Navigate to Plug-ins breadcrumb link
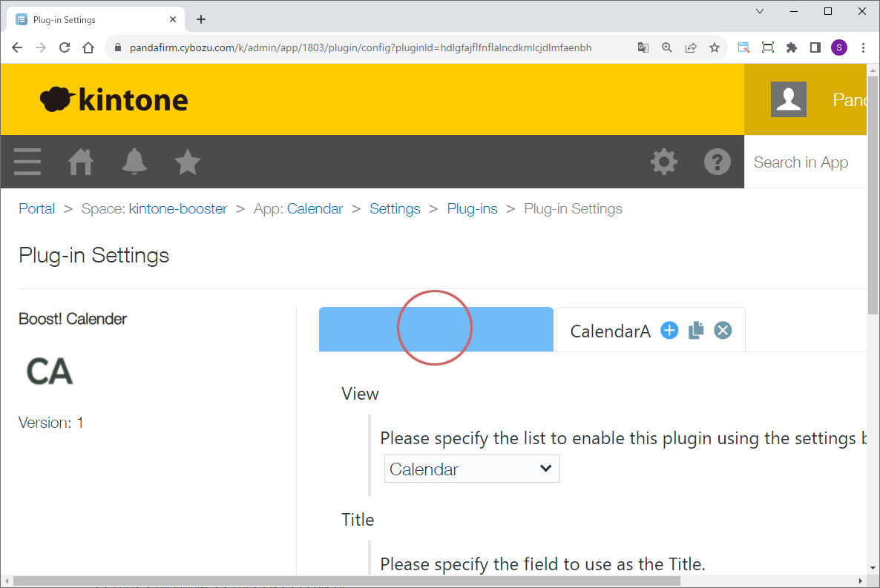This screenshot has width=880, height=588. click(x=472, y=209)
